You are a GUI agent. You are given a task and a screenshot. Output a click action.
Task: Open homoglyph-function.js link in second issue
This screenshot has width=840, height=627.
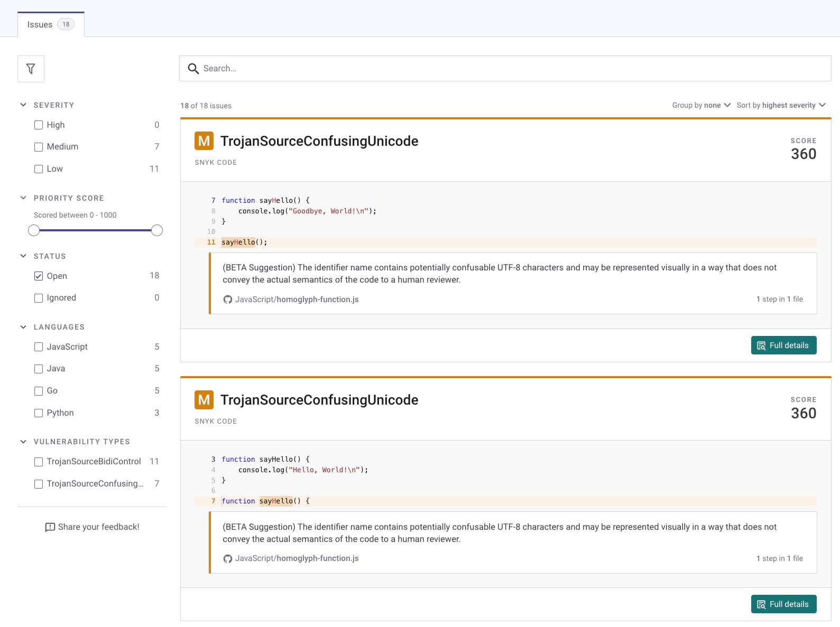(x=297, y=558)
